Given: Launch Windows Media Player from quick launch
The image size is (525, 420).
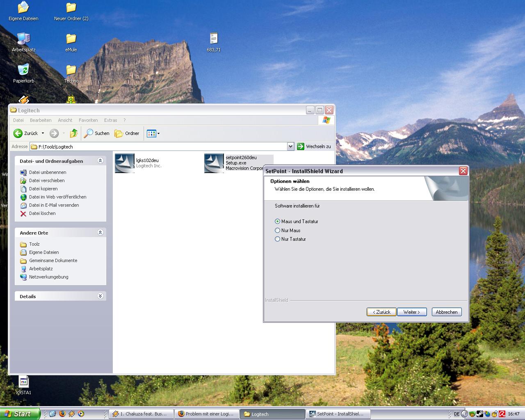Looking at the screenshot, I should pos(81,414).
